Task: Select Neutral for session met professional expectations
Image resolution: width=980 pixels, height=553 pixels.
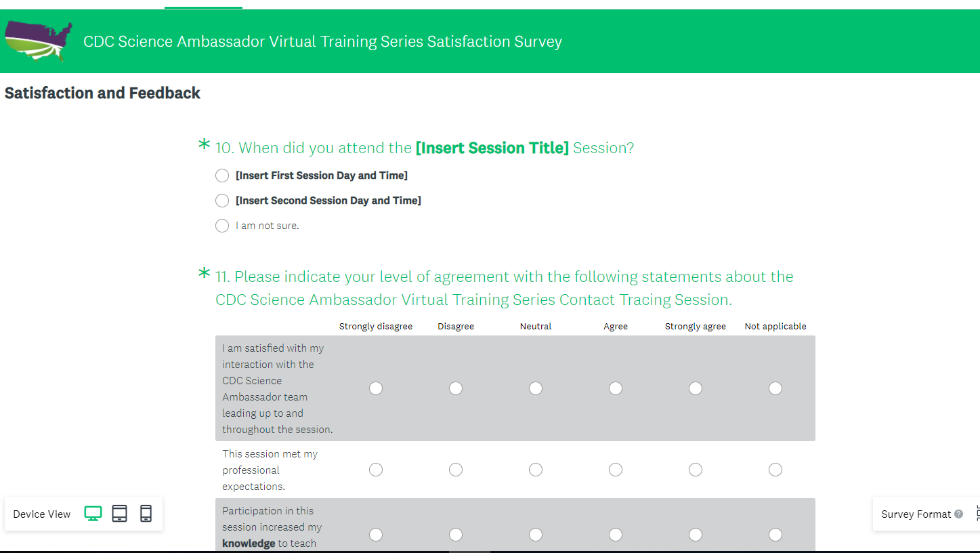Action: point(536,470)
